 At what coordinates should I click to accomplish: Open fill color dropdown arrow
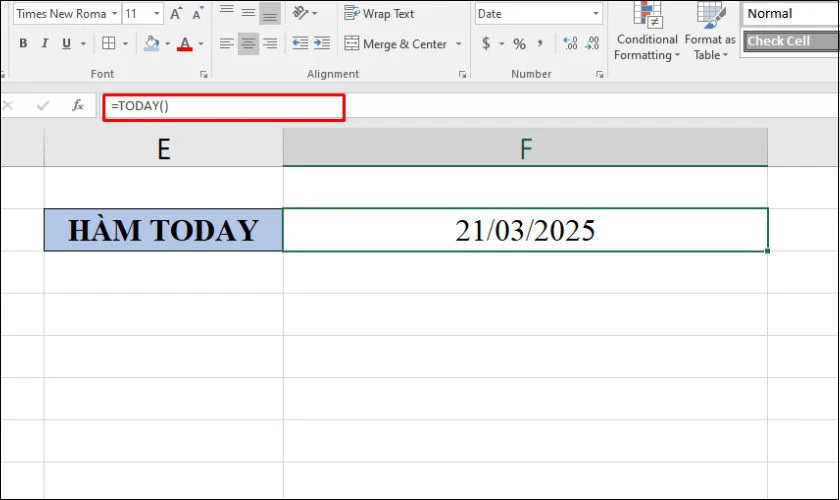pos(167,43)
